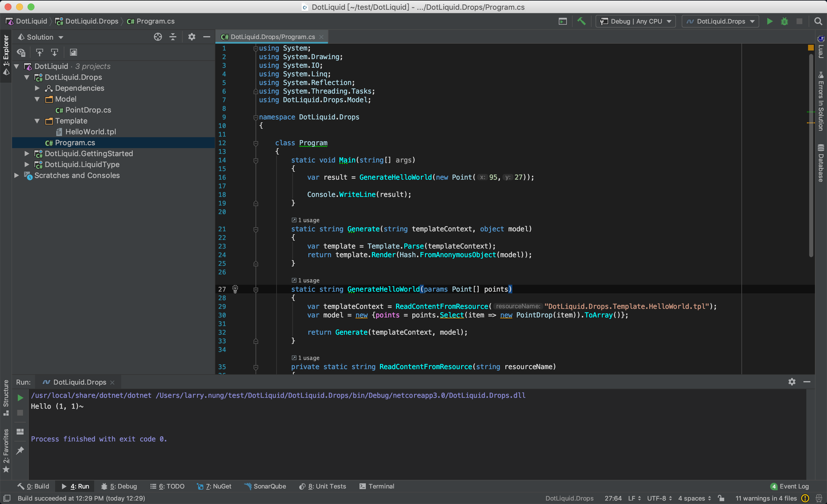Open the 7: NuGet tool window
This screenshot has width=827, height=504.
(214, 486)
